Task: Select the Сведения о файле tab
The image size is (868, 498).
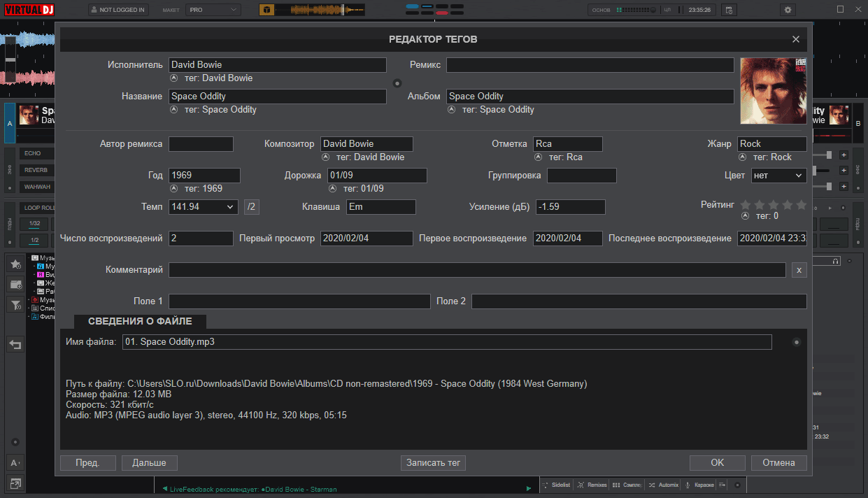Action: tap(141, 321)
